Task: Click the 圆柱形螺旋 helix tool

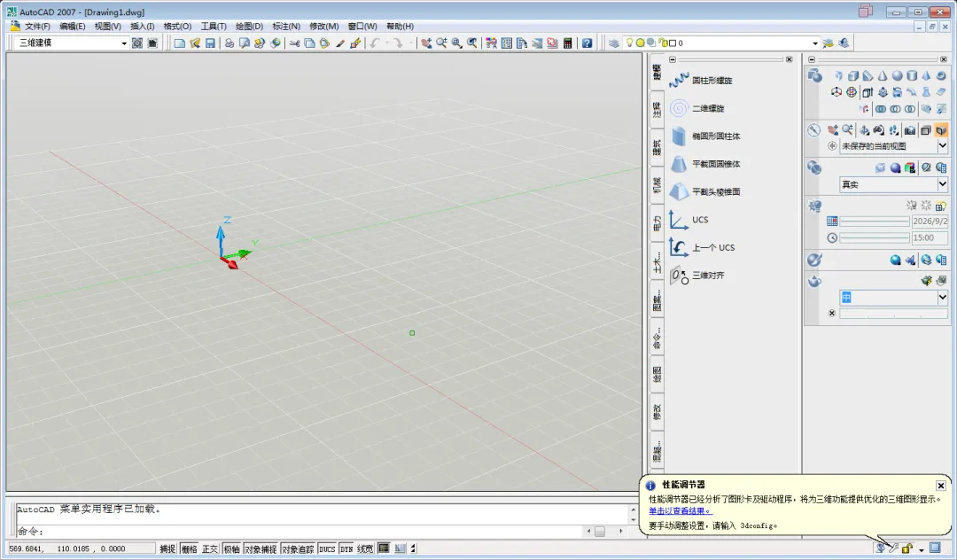Action: tap(701, 80)
